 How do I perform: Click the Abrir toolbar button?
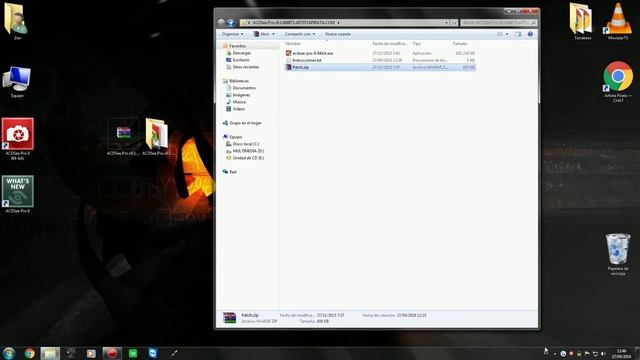tap(262, 34)
